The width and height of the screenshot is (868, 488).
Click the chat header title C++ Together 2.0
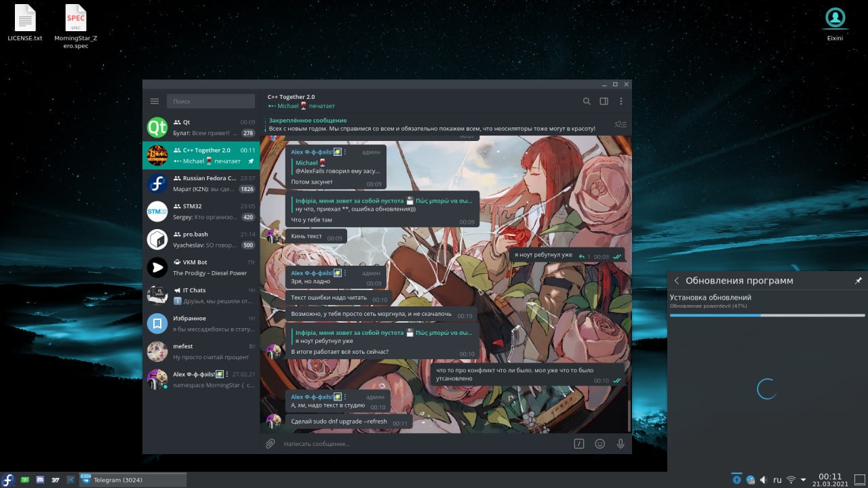(291, 97)
